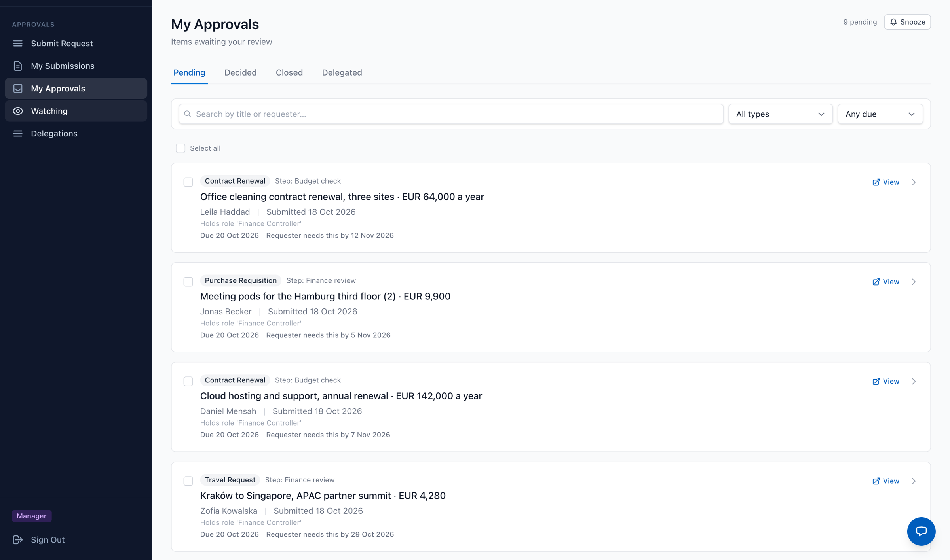Tick the Select all checkbox
The width and height of the screenshot is (950, 560).
point(180,148)
